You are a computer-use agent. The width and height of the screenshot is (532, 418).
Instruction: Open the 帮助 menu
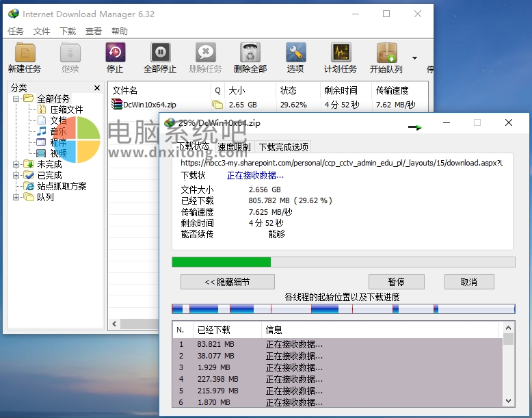click(120, 31)
